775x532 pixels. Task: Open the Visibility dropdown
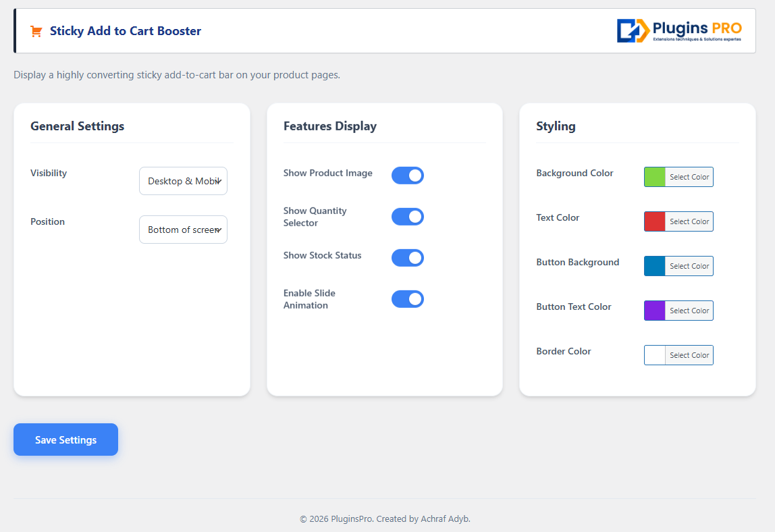pos(183,181)
